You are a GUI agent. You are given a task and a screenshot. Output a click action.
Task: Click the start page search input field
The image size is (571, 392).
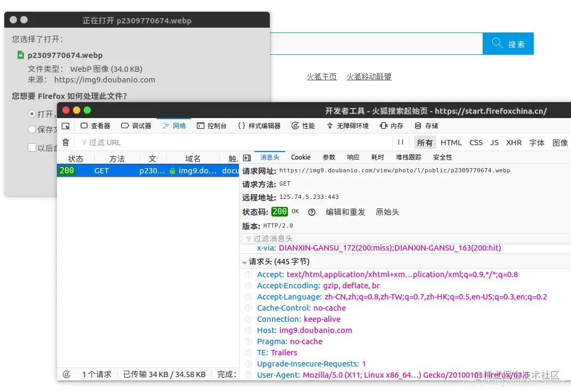point(376,44)
